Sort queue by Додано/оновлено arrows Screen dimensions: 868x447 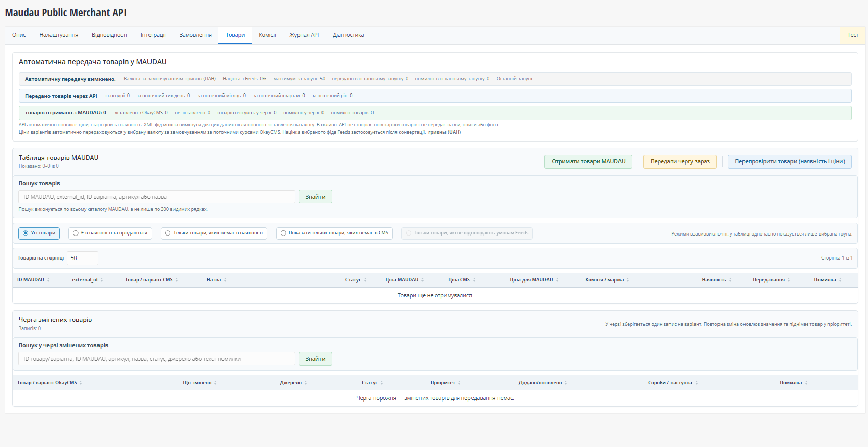(566, 383)
